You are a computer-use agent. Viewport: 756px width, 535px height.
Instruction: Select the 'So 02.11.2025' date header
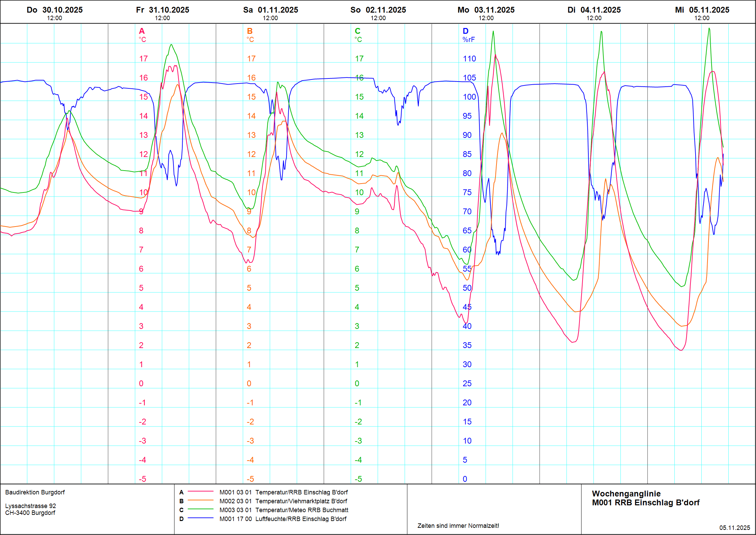pyautogui.click(x=378, y=10)
